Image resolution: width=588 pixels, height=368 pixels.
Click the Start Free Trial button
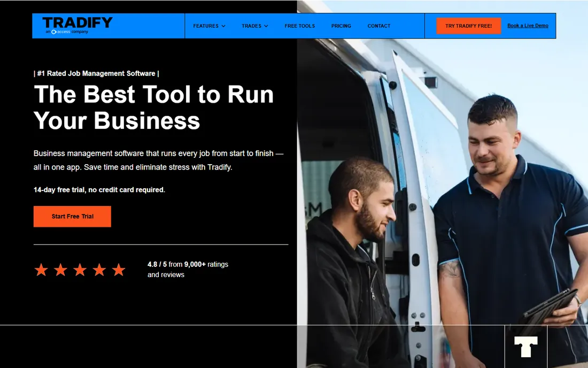click(72, 217)
